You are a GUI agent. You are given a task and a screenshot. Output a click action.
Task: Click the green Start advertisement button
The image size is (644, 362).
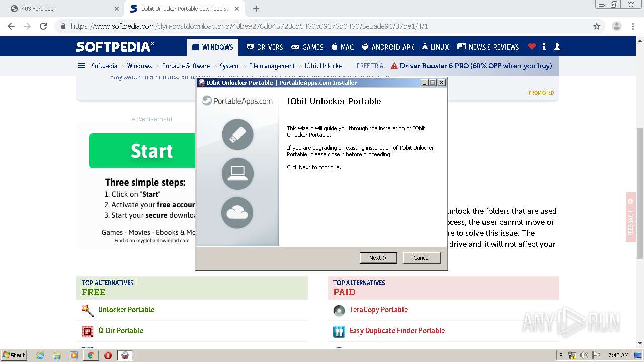pos(142,151)
